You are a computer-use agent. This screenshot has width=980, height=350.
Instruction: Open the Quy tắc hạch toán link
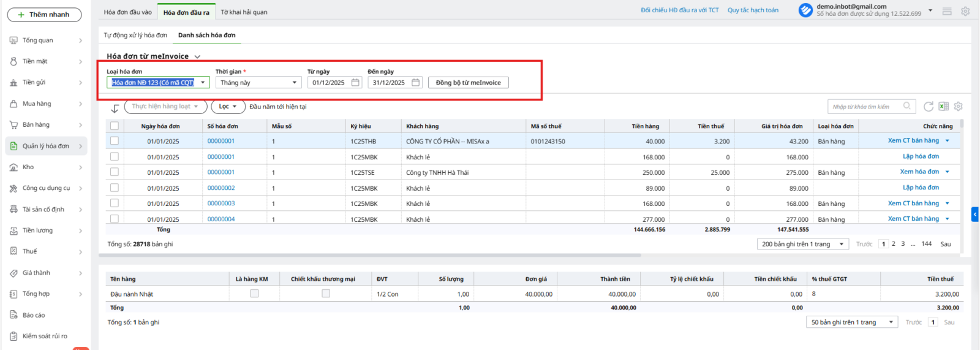pyautogui.click(x=753, y=10)
